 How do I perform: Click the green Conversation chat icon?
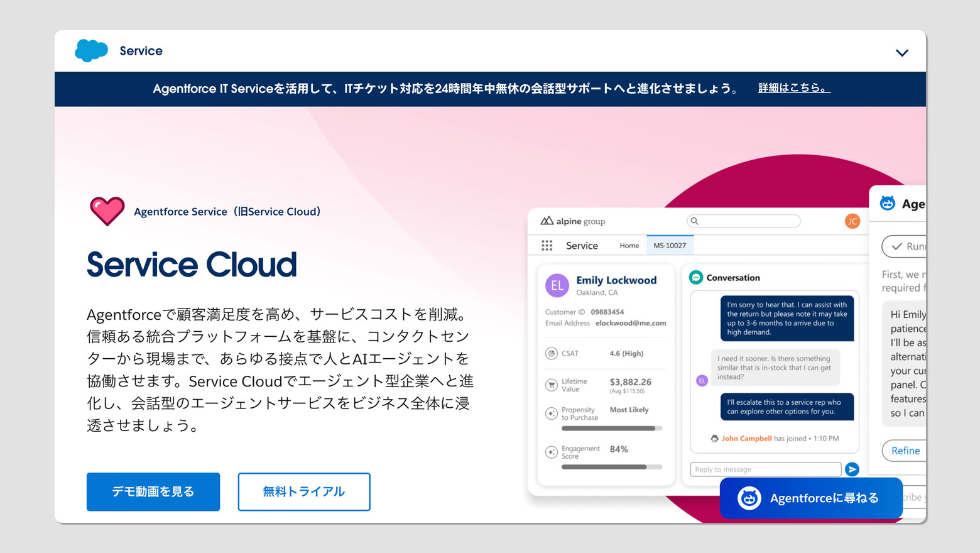click(x=696, y=277)
